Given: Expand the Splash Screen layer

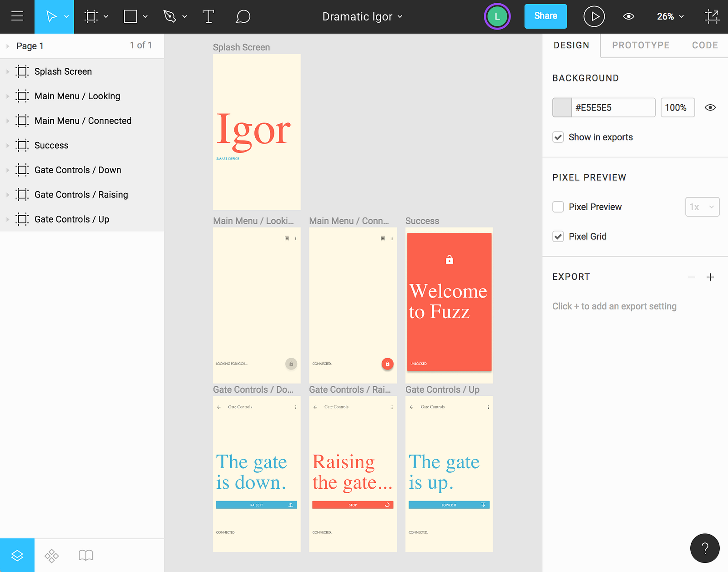Looking at the screenshot, I should pyautogui.click(x=8, y=72).
